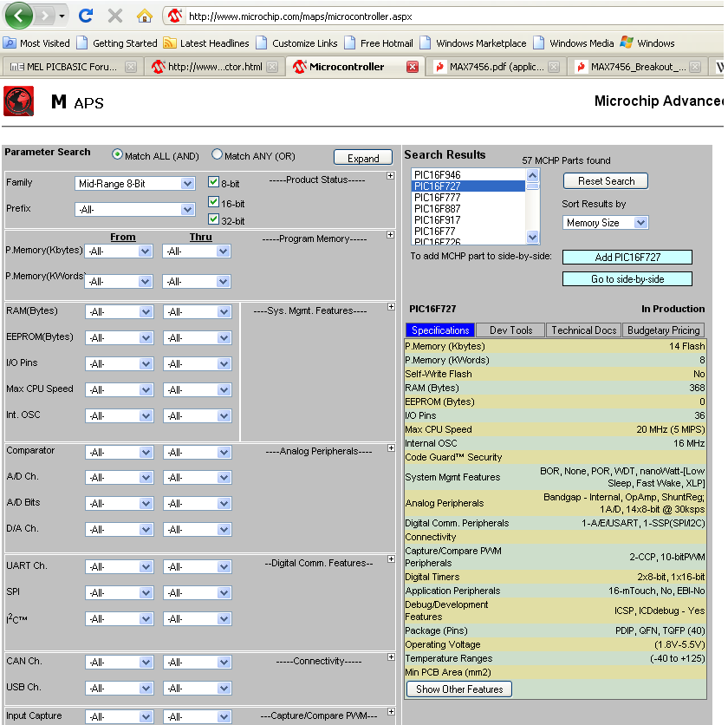728x725 pixels.
Task: Select PIC16F887 in the results list
Action: [x=436, y=209]
